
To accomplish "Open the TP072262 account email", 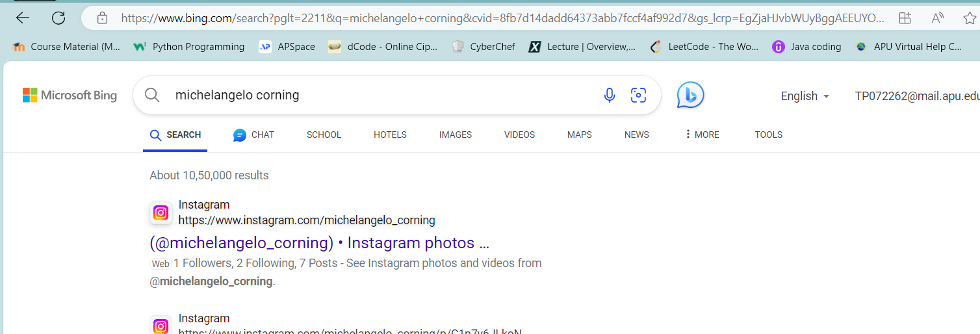I will 917,96.
